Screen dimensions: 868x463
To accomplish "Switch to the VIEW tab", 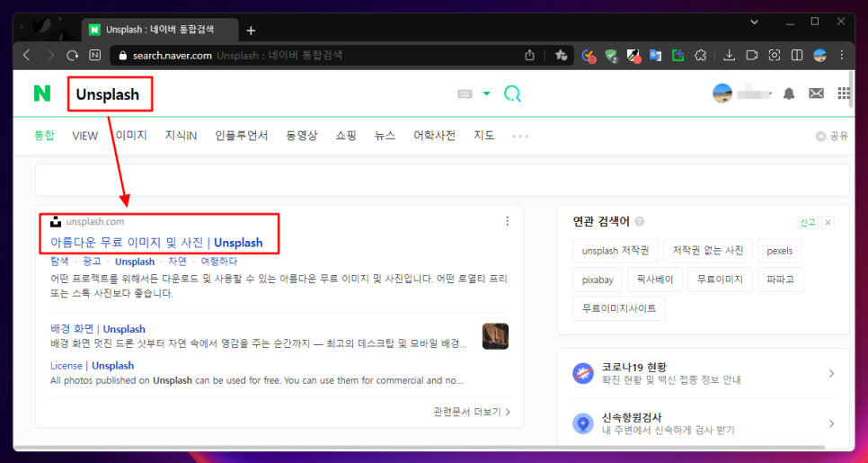I will [x=85, y=136].
